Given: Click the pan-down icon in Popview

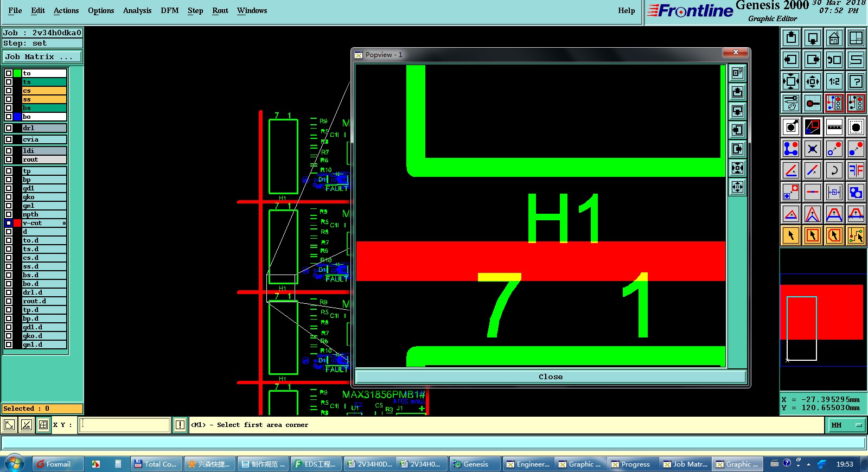Looking at the screenshot, I should (737, 111).
